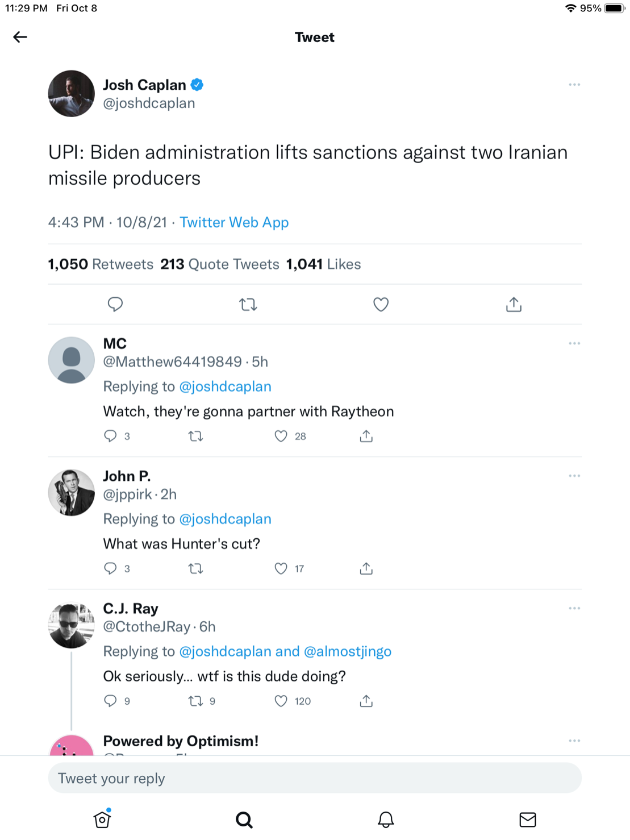This screenshot has height=840, width=630.
Task: Open more options on John P.'s reply
Action: [574, 476]
